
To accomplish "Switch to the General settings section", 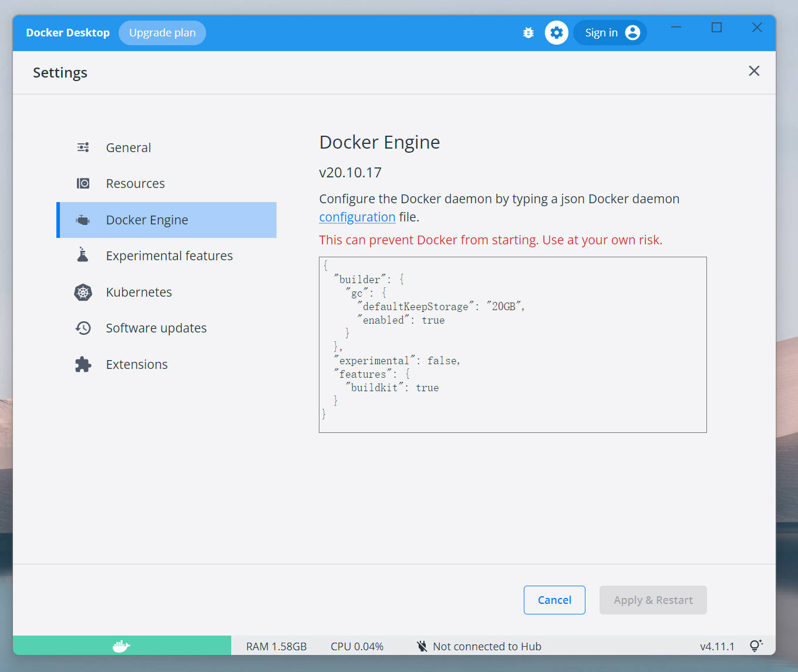I will 128,147.
